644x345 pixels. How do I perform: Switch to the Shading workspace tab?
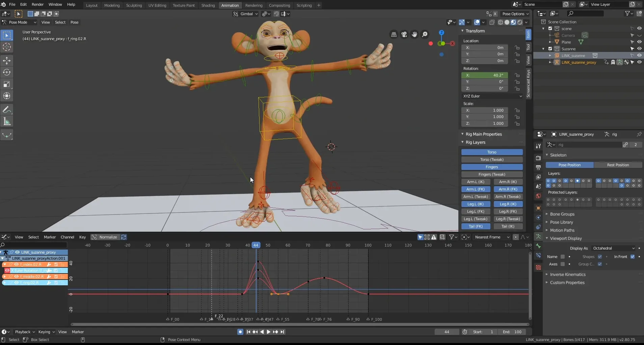pos(208,5)
